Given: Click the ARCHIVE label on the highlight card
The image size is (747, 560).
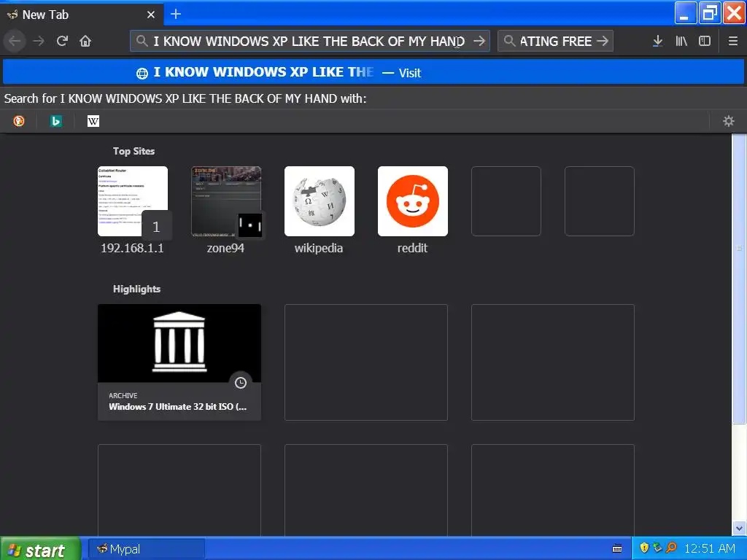Looking at the screenshot, I should click(x=123, y=396).
